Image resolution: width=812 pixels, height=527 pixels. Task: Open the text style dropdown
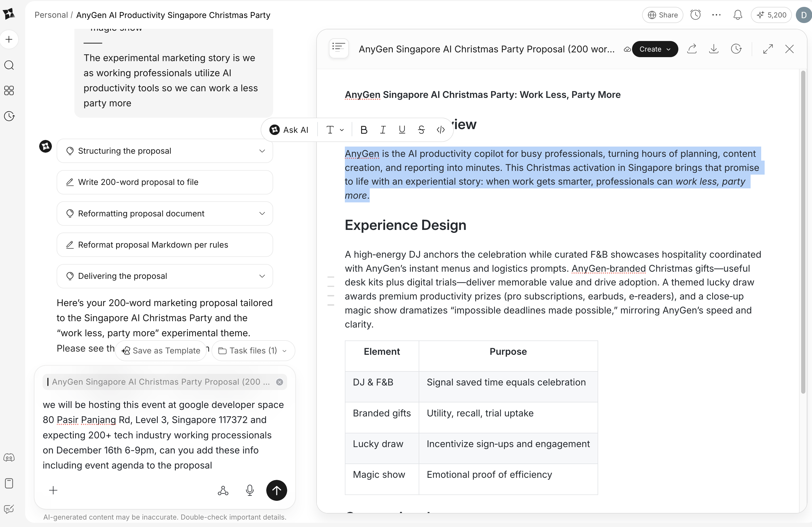click(x=335, y=130)
